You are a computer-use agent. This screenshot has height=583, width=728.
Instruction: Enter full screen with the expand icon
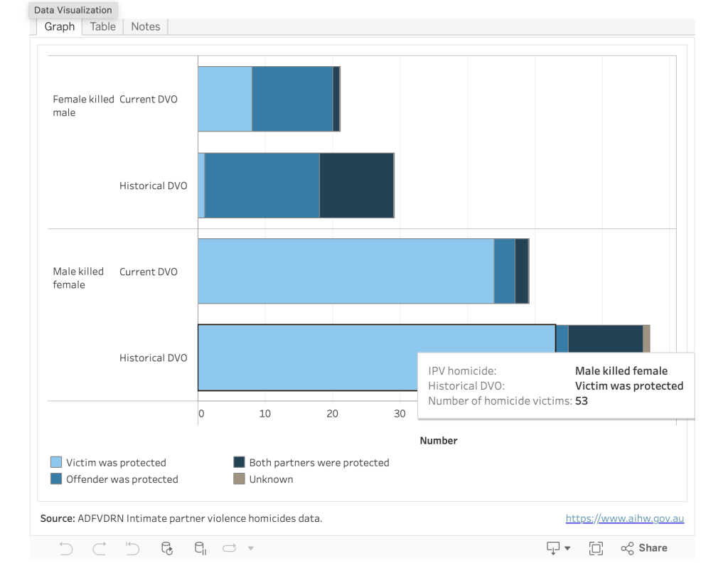596,548
